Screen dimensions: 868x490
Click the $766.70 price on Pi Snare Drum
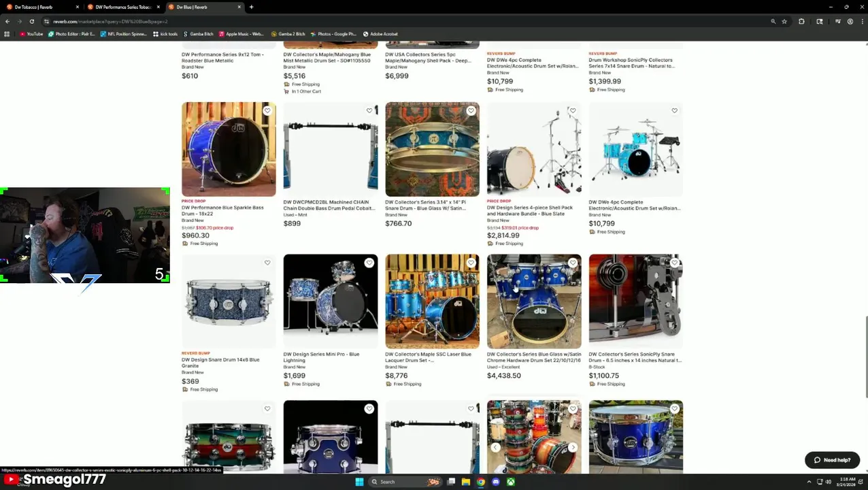click(399, 223)
